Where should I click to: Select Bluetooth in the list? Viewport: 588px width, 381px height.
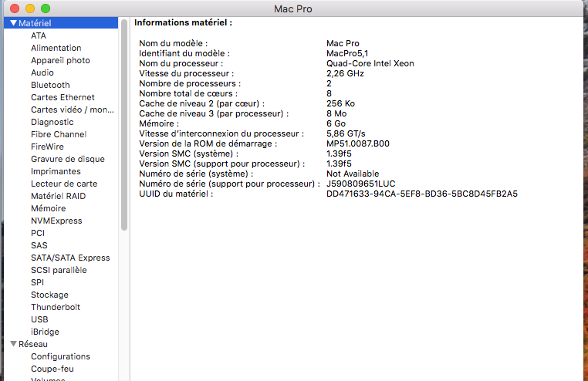[50, 85]
